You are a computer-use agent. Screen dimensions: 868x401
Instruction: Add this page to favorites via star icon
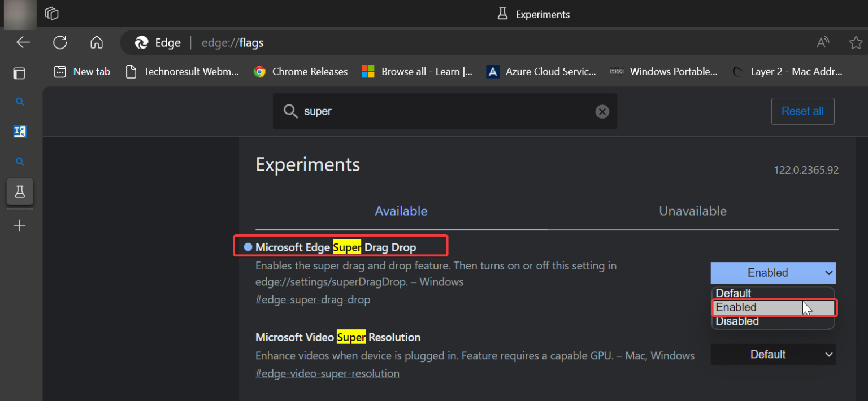pos(857,42)
